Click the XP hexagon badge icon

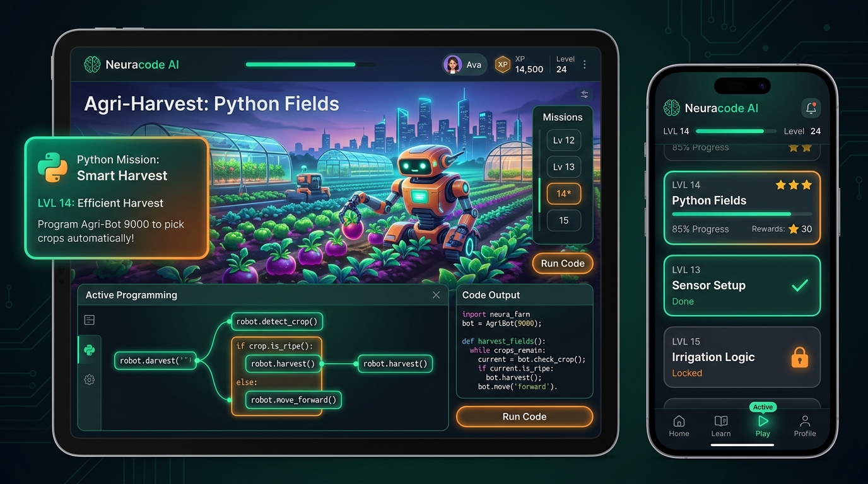[503, 64]
